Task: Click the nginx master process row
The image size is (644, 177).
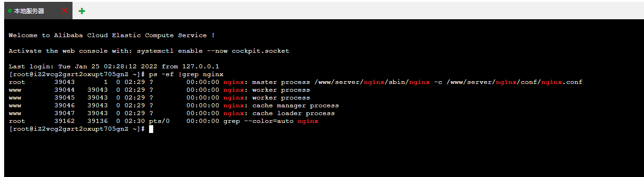Action: (295, 82)
